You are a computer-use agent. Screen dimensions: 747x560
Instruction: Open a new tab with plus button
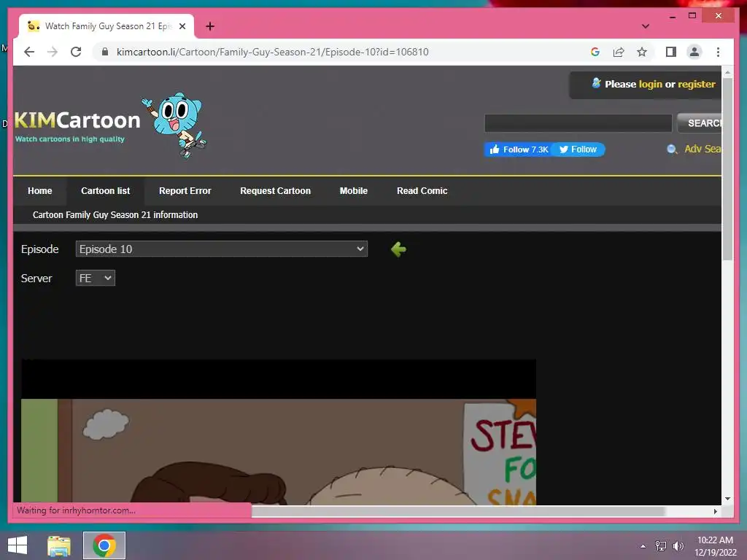210,26
